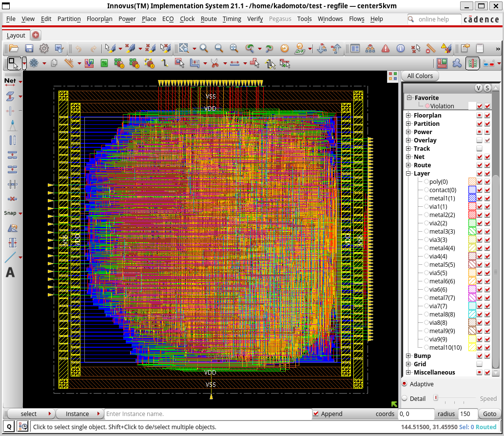Expand the Bump tree node
The image size is (504, 436).
point(408,356)
